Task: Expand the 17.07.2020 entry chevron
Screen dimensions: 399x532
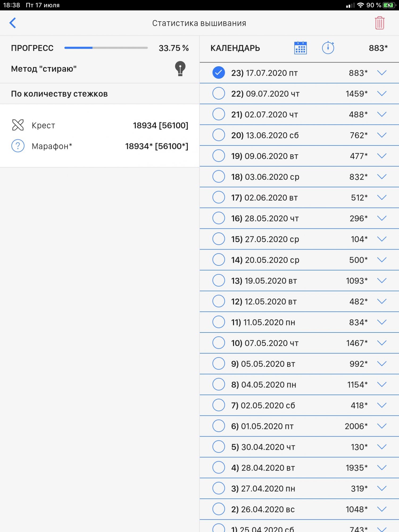Action: [382, 73]
